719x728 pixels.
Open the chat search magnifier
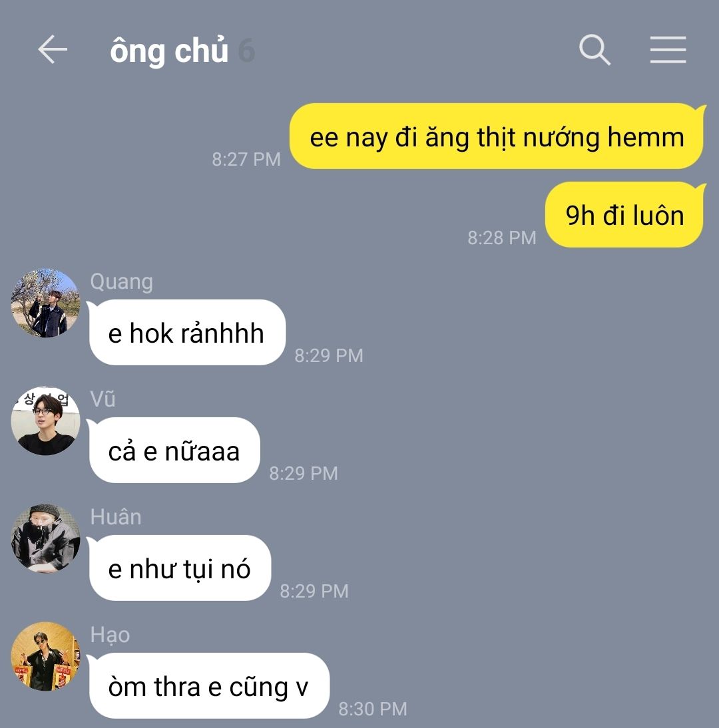pos(595,49)
